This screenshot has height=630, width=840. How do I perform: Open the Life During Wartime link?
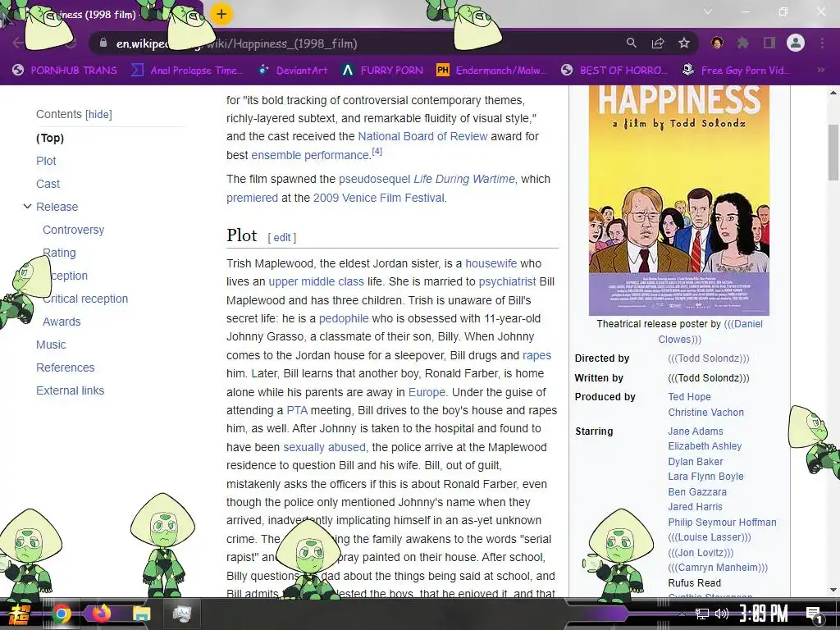pos(464,179)
